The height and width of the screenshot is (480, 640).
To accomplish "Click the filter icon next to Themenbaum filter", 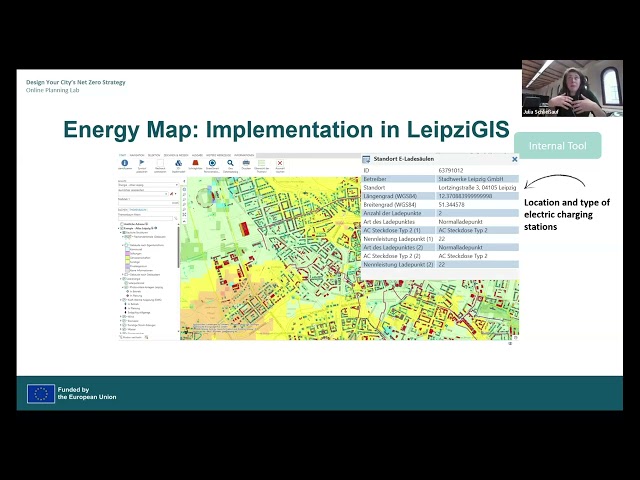I will tap(176, 218).
